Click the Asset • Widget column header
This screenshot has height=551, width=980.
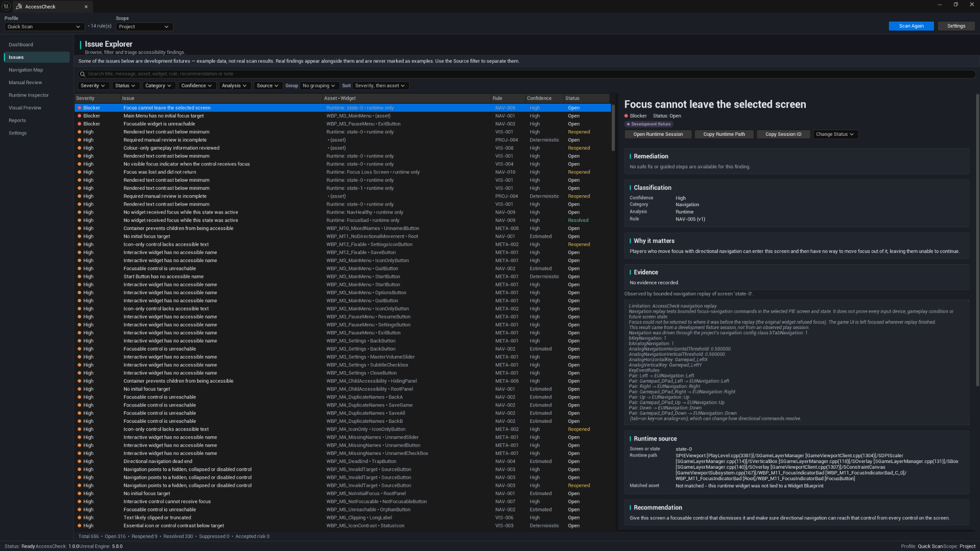(x=407, y=99)
